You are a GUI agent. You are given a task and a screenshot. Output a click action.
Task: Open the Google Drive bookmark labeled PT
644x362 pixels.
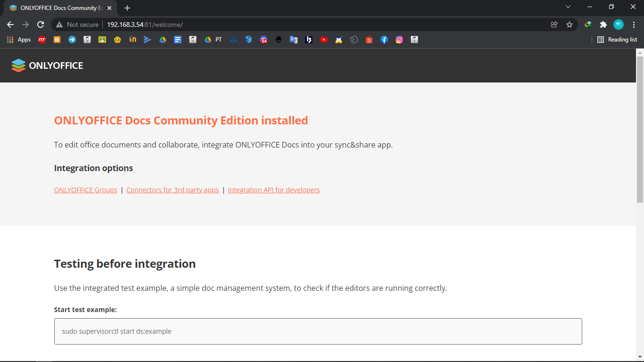point(213,40)
